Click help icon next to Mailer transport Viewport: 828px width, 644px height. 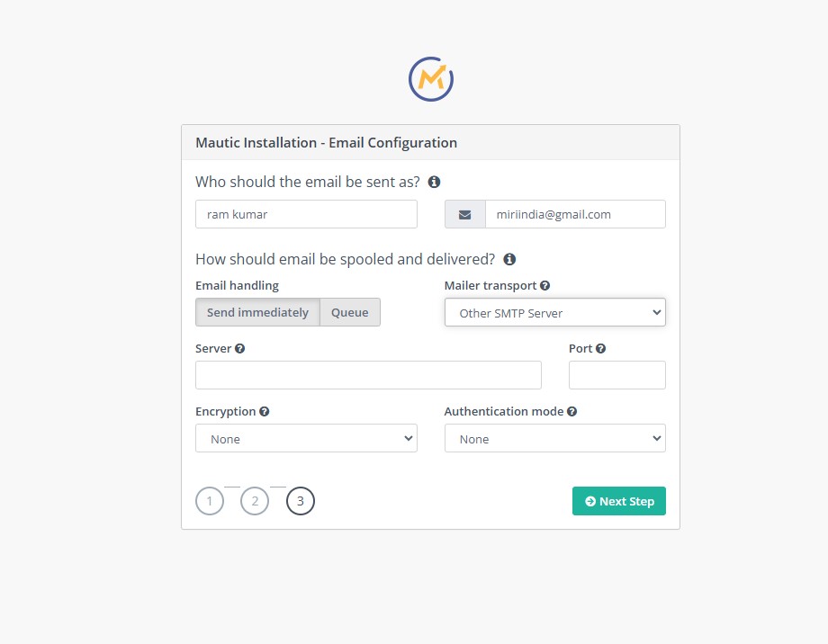(x=545, y=286)
